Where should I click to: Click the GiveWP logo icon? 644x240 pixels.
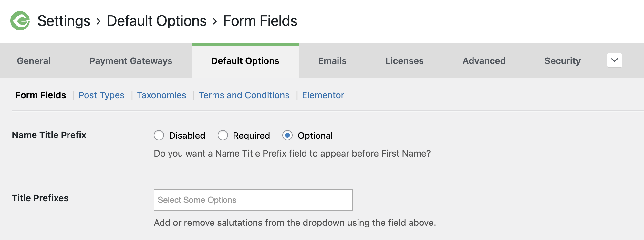click(20, 20)
